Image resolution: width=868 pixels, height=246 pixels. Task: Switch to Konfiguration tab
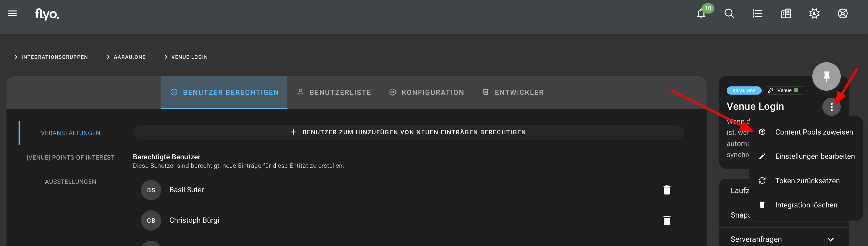[x=426, y=92]
